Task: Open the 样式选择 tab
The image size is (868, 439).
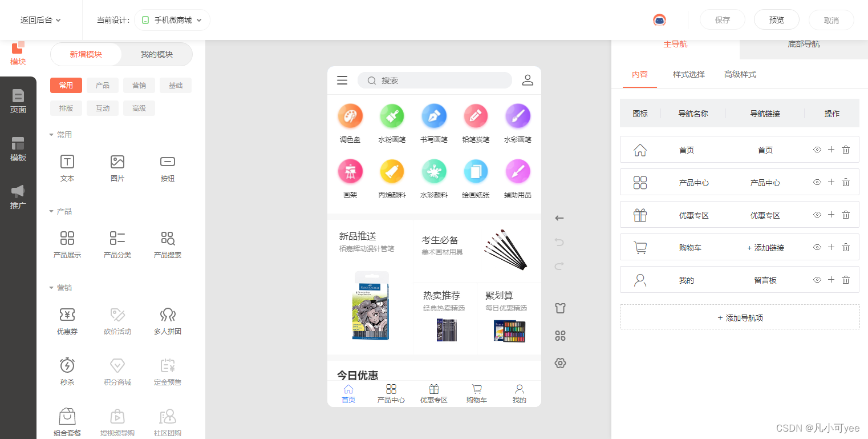Action: click(689, 74)
